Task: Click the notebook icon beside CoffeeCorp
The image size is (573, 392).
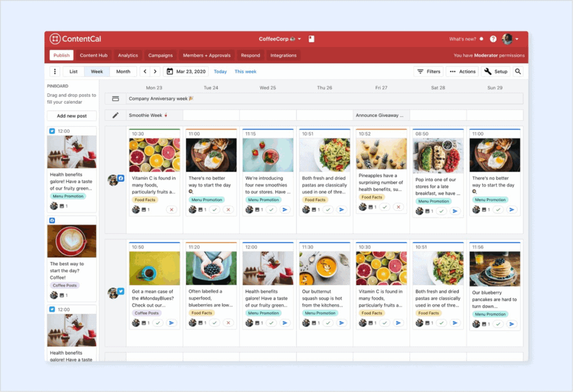Action: pos(311,39)
